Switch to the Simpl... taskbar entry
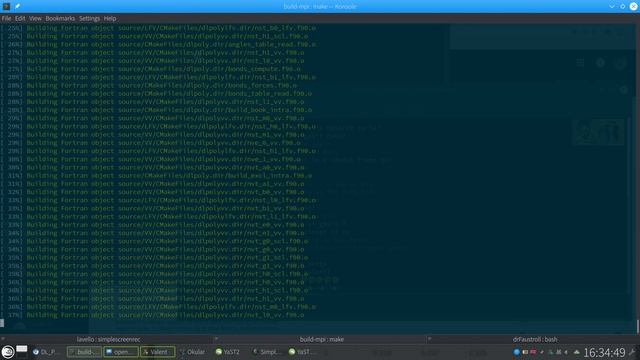The width and height of the screenshot is (640, 360). click(266, 352)
